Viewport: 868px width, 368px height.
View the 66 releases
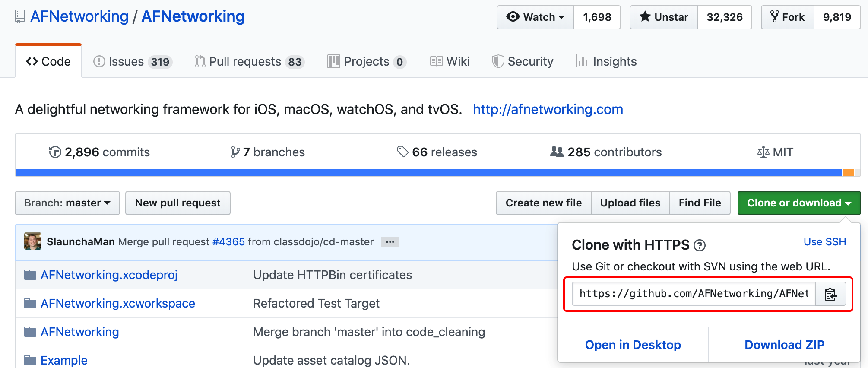click(x=437, y=152)
